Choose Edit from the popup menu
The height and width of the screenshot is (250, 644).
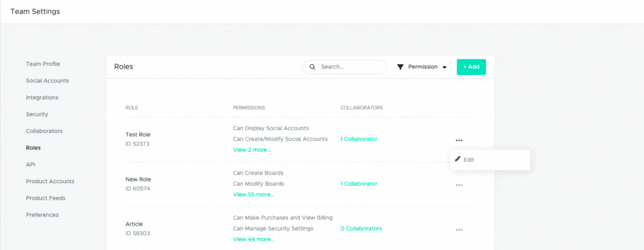point(490,159)
